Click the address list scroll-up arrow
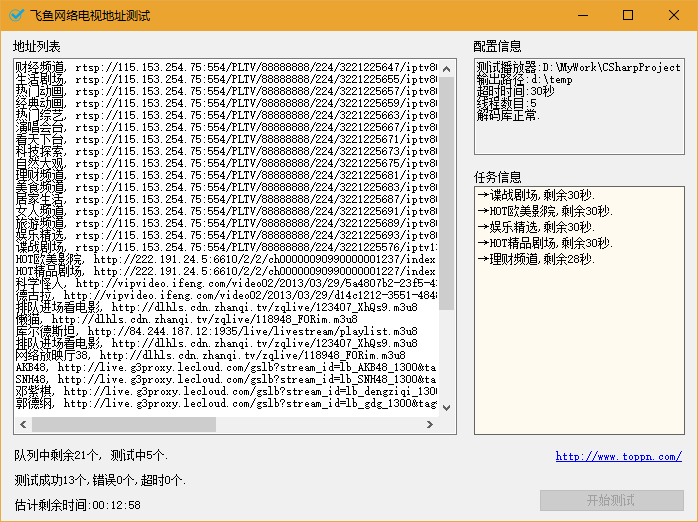The height and width of the screenshot is (522, 698). click(447, 67)
